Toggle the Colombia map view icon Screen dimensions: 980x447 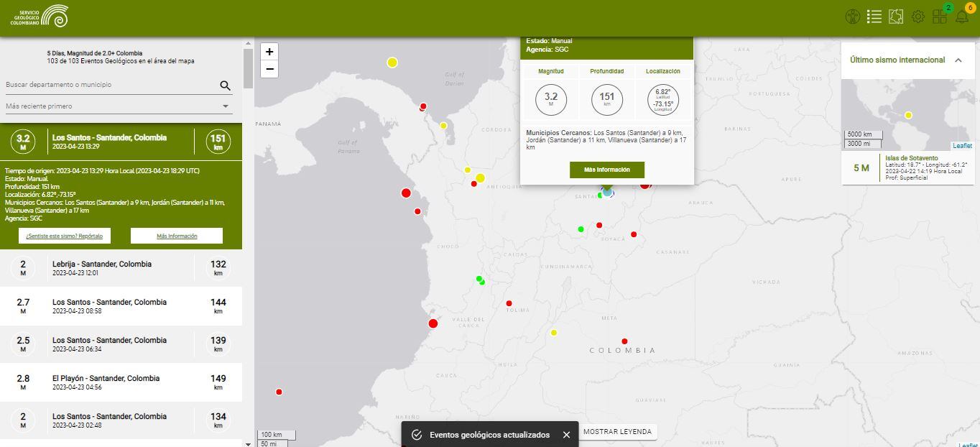coord(895,17)
